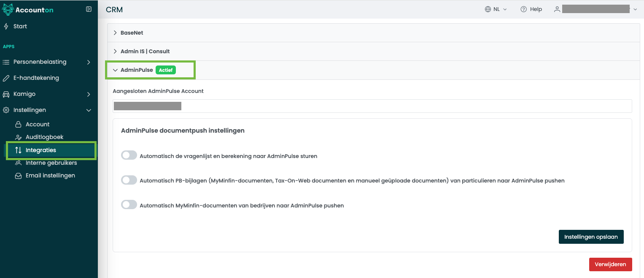Click the Email instellingen inbox icon
Image resolution: width=644 pixels, height=278 pixels.
click(x=18, y=176)
